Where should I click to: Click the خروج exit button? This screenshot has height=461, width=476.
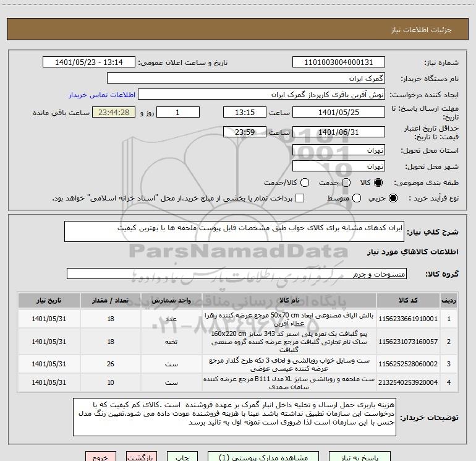pos(101,457)
